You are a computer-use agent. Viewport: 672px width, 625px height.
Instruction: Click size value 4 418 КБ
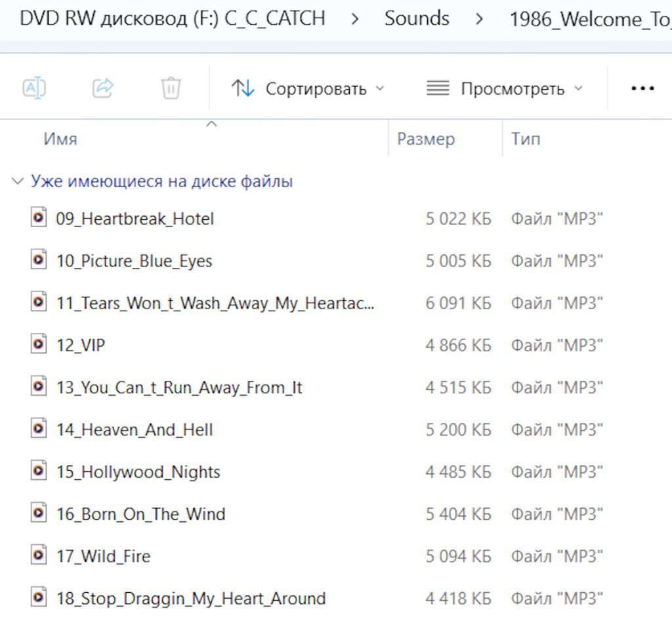pos(458,599)
